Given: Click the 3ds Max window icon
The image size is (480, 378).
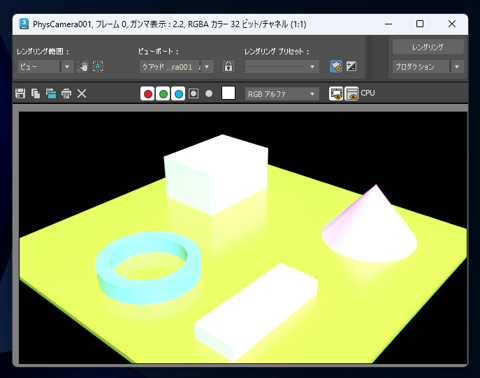Looking at the screenshot, I should (x=24, y=24).
